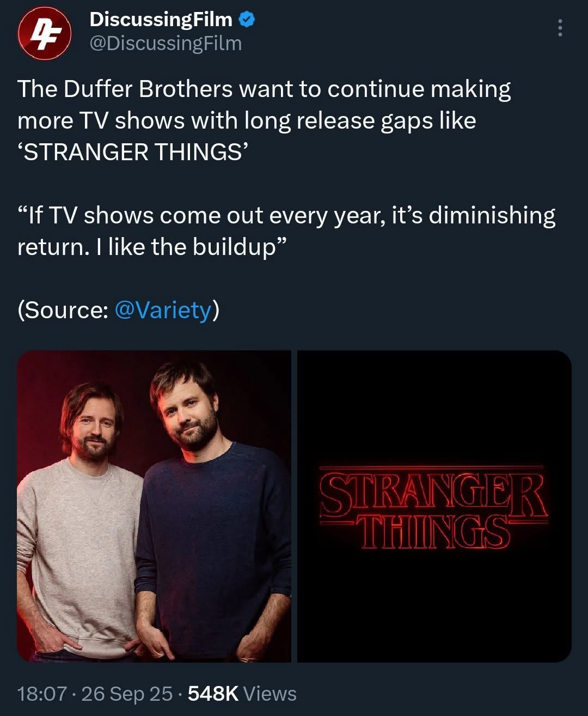
Task: Open the DiscussingFilm profile avatar
Action: tap(45, 33)
